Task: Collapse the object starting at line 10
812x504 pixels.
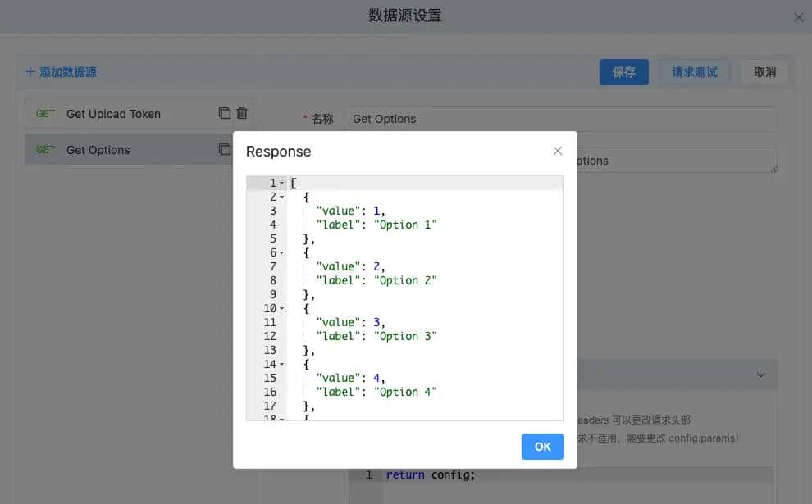Action: (x=282, y=309)
